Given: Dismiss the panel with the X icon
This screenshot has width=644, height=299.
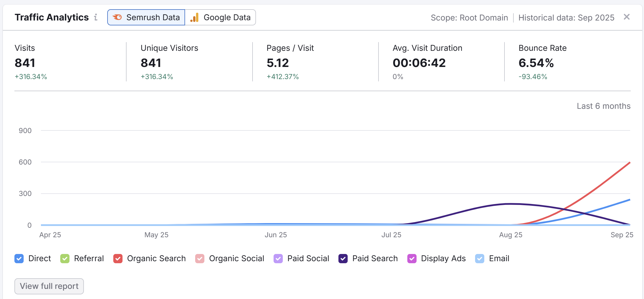Looking at the screenshot, I should tap(627, 17).
